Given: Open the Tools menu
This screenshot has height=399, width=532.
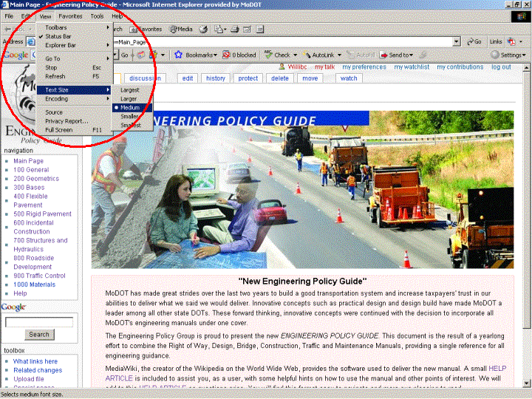Looking at the screenshot, I should pyautogui.click(x=97, y=16).
